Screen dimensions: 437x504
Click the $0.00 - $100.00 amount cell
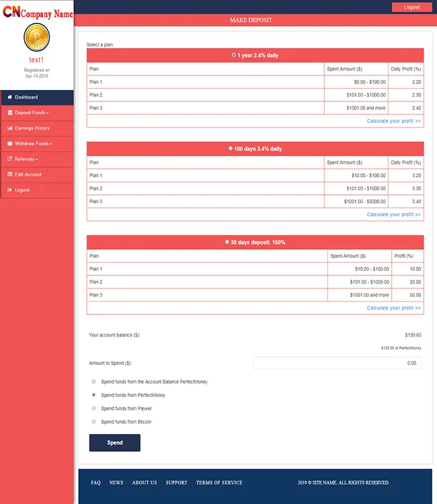pyautogui.click(x=356, y=82)
